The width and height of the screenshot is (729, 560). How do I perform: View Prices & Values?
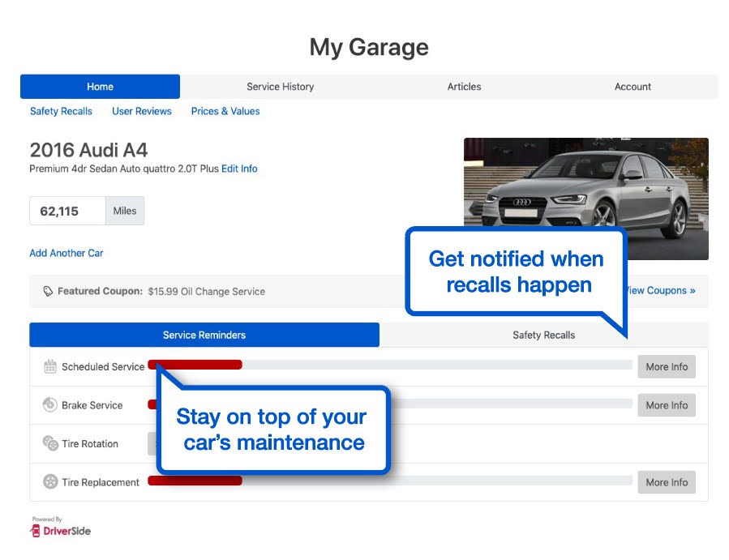pyautogui.click(x=225, y=111)
